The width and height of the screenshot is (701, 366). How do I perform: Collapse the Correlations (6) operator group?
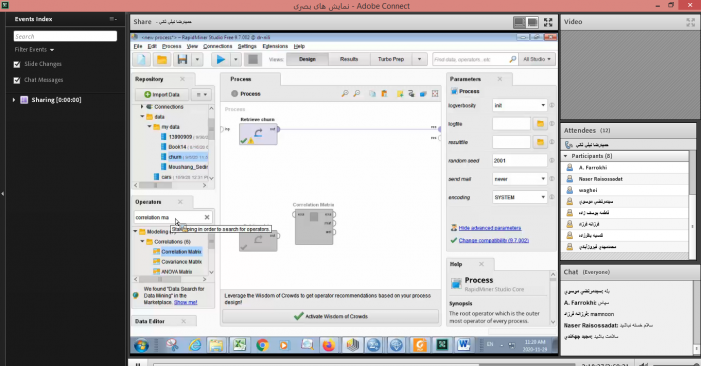pos(143,242)
